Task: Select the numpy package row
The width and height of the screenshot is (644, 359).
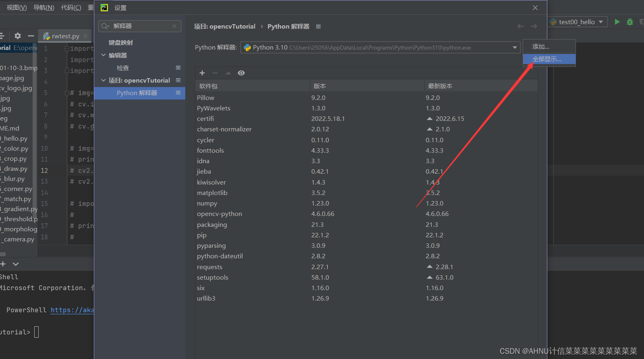Action: pos(367,203)
